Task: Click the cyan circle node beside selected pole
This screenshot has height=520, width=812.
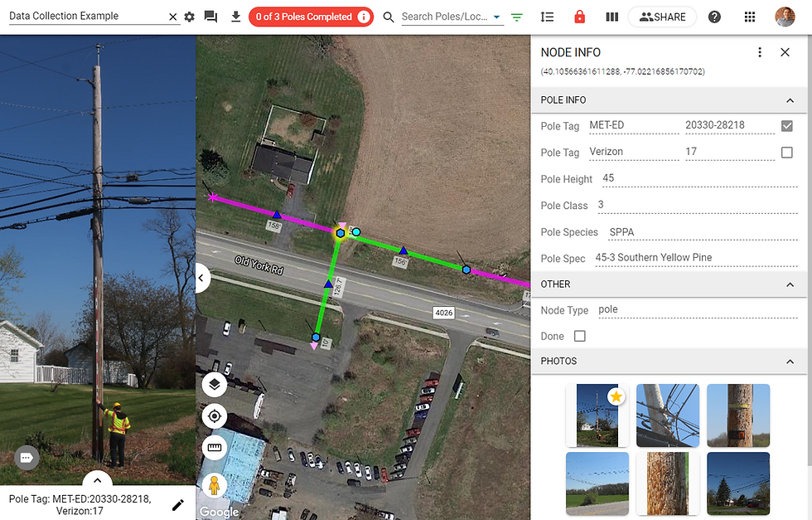Action: pos(356,231)
